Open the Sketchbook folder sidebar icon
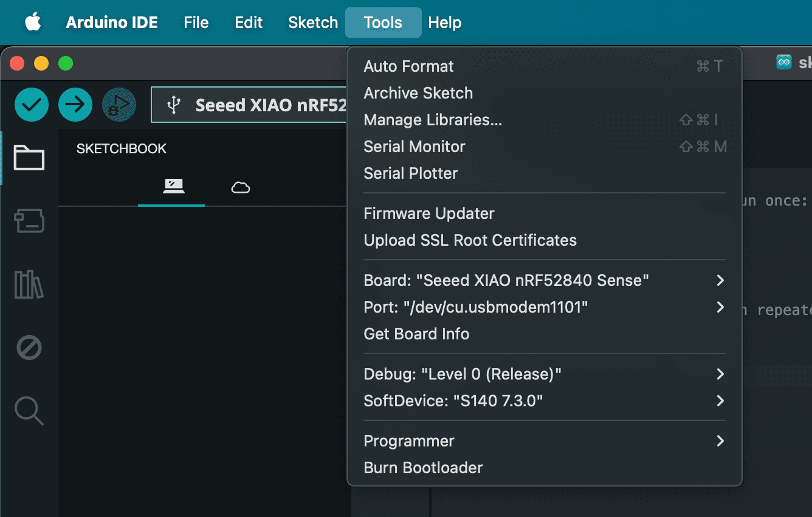The width and height of the screenshot is (812, 517). click(29, 158)
